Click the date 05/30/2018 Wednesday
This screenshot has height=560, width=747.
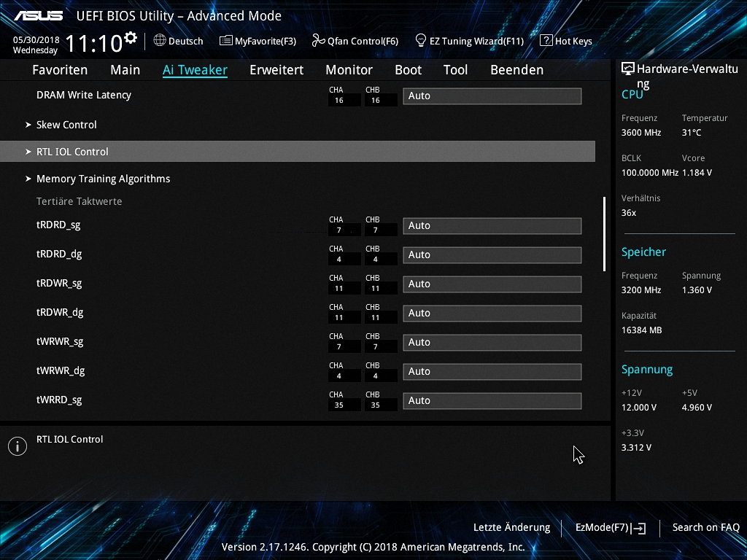(x=36, y=44)
